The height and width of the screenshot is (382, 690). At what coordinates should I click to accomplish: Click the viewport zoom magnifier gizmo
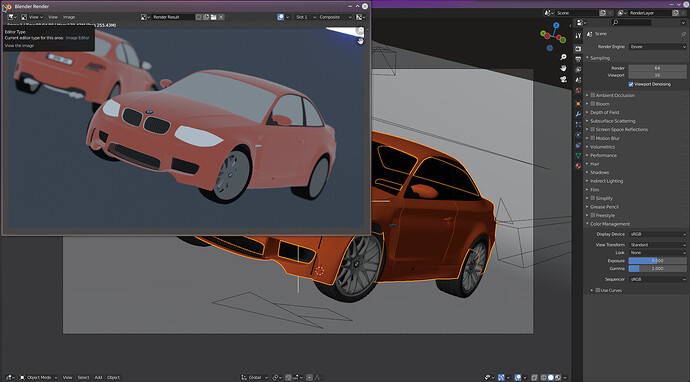coord(563,57)
